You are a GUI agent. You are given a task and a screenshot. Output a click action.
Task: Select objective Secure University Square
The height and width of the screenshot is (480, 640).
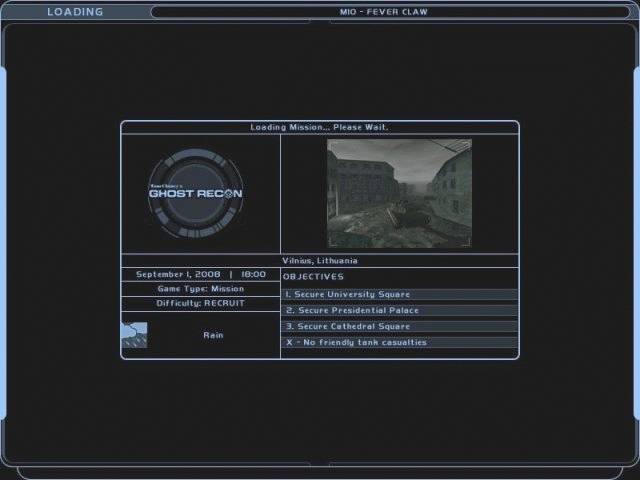347,295
